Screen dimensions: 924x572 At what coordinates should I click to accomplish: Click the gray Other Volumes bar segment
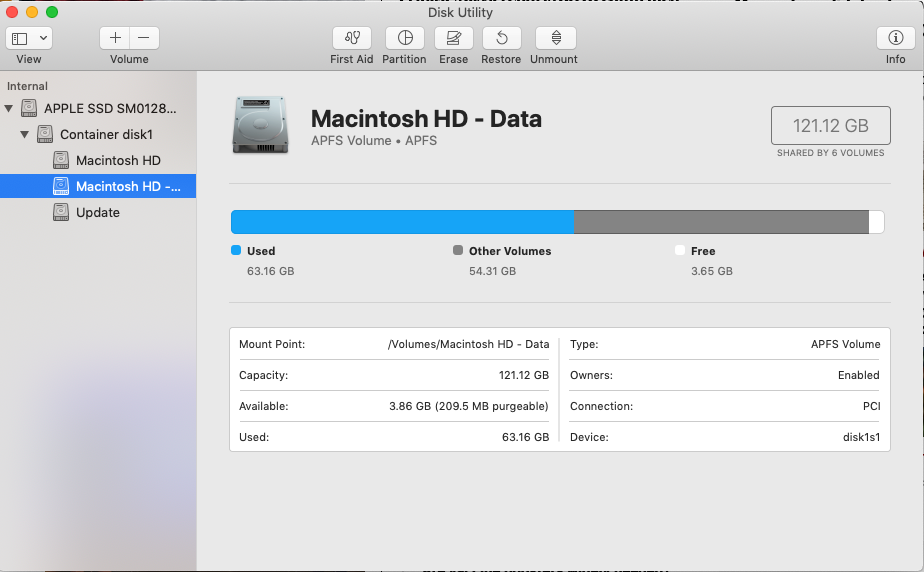pyautogui.click(x=721, y=222)
